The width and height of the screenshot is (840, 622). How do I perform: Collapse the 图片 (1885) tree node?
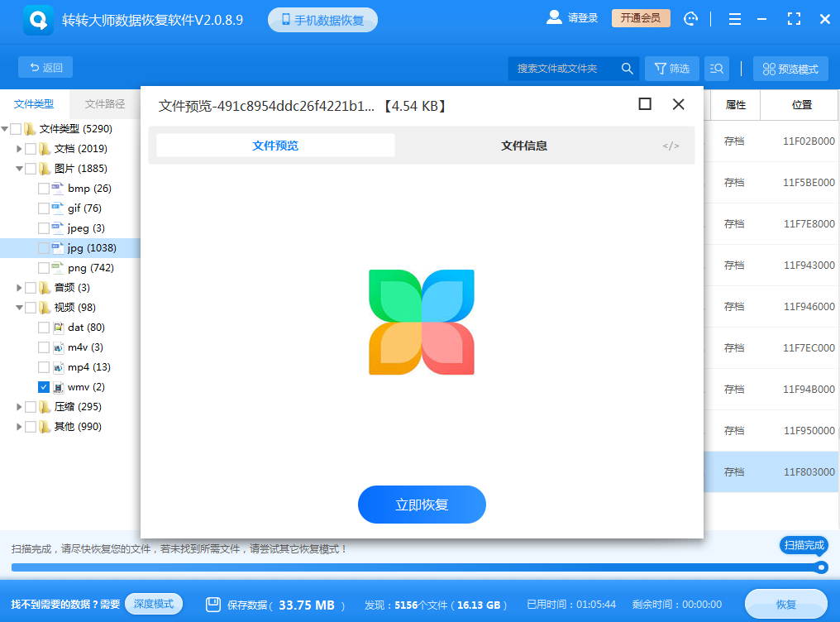tap(18, 168)
